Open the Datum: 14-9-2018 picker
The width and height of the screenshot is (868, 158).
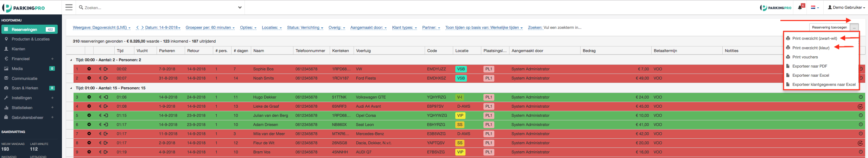pyautogui.click(x=163, y=27)
